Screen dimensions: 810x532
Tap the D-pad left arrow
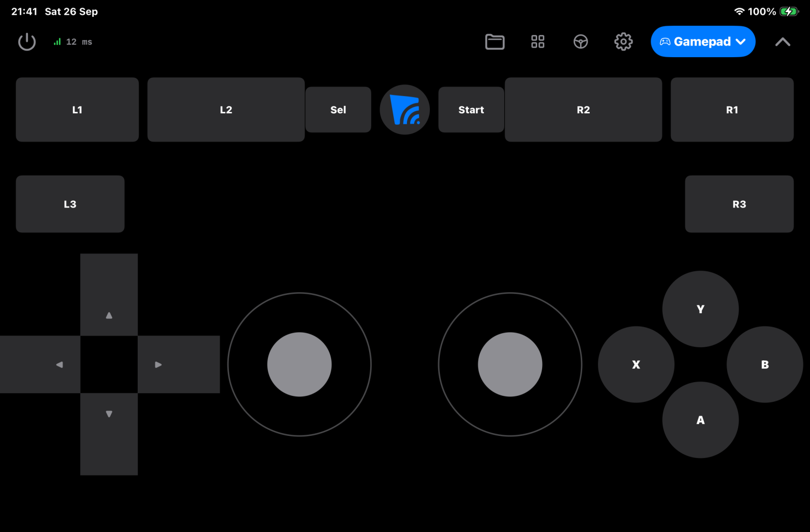[40, 364]
